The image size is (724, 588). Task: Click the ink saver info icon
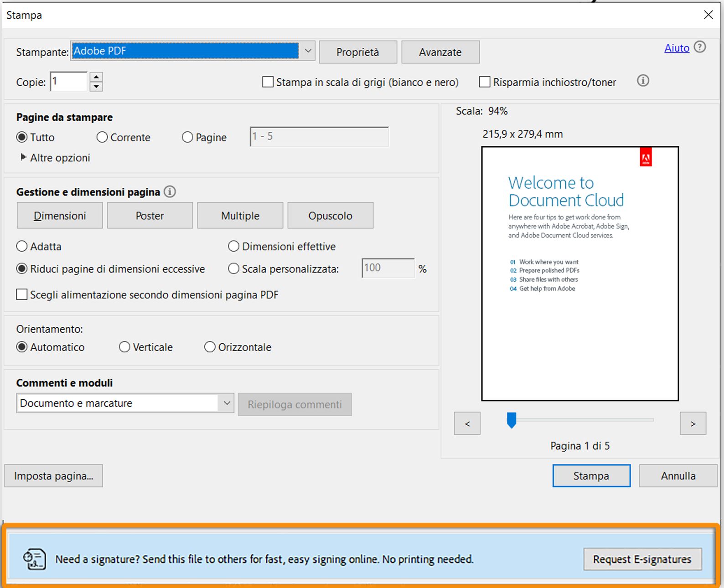pos(643,81)
